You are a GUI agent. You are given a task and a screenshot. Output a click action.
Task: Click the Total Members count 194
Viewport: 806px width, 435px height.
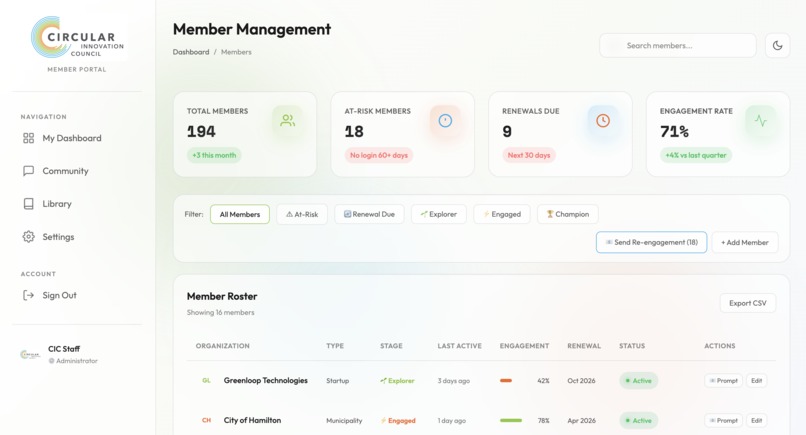tap(201, 132)
